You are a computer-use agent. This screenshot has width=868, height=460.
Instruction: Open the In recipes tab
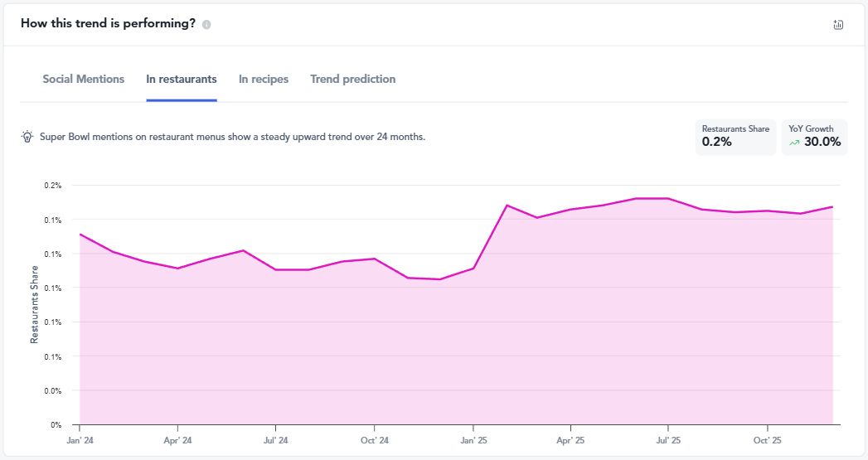point(264,80)
